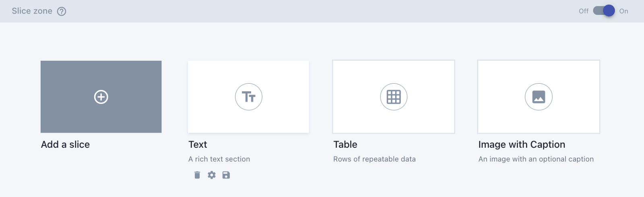Select the white Image with Caption card
The width and height of the screenshot is (644, 197).
click(x=539, y=97)
